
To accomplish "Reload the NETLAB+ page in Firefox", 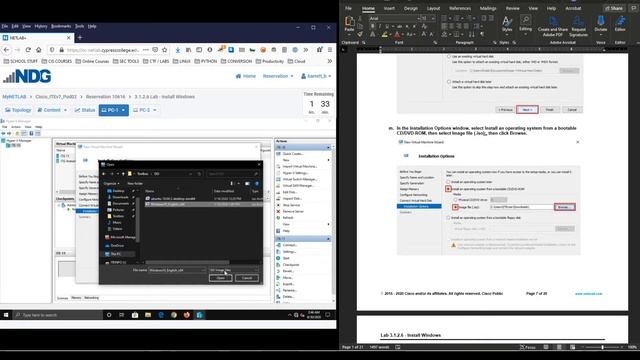I will click(28, 50).
